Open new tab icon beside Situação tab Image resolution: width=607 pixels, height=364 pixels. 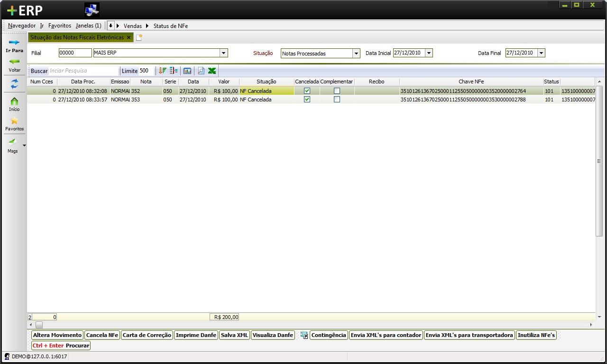(x=139, y=37)
